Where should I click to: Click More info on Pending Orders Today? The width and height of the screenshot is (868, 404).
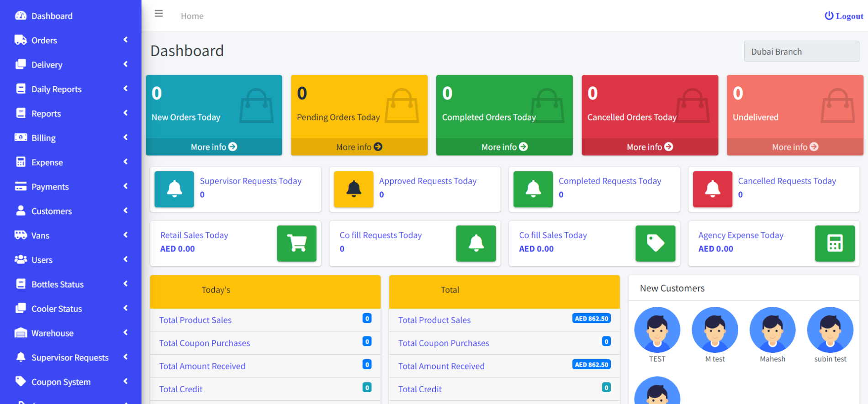coord(359,147)
